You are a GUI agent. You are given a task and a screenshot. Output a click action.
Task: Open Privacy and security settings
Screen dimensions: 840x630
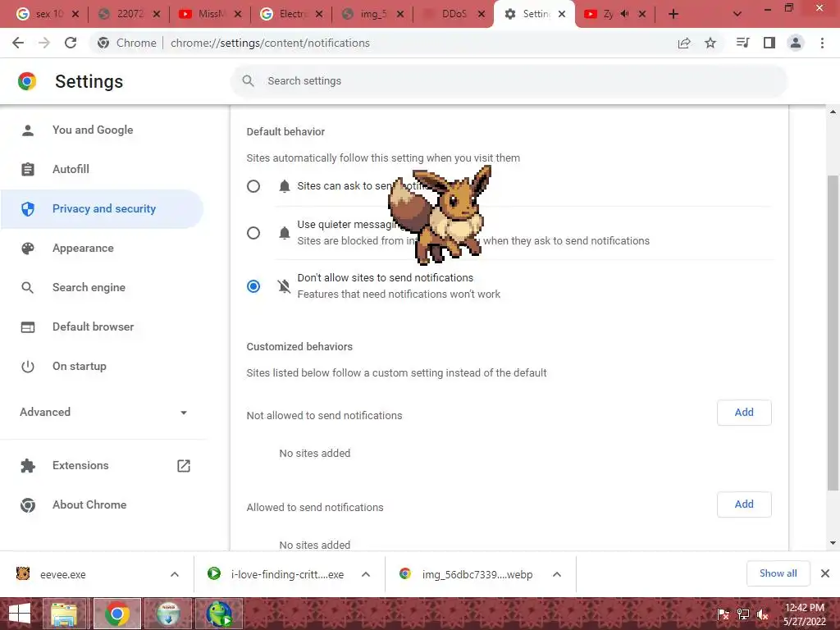[x=102, y=209]
